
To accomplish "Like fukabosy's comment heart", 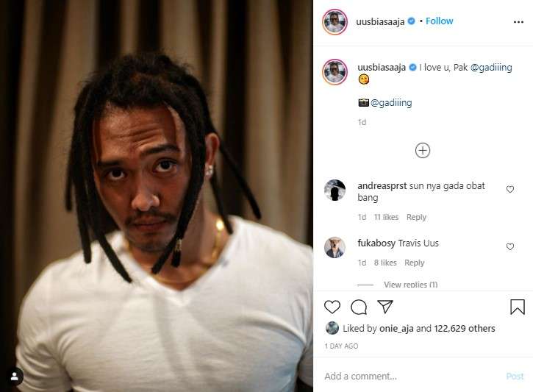I will click(510, 246).
